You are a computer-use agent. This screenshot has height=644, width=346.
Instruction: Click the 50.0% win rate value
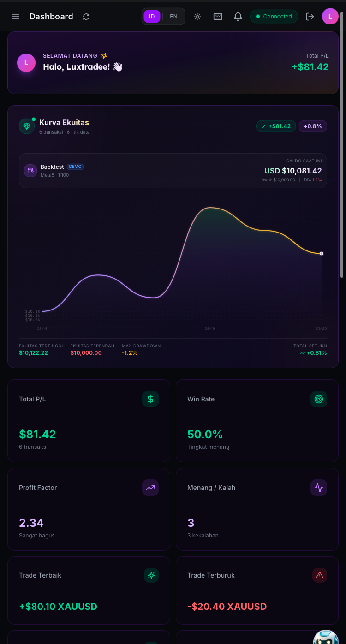[x=205, y=434]
